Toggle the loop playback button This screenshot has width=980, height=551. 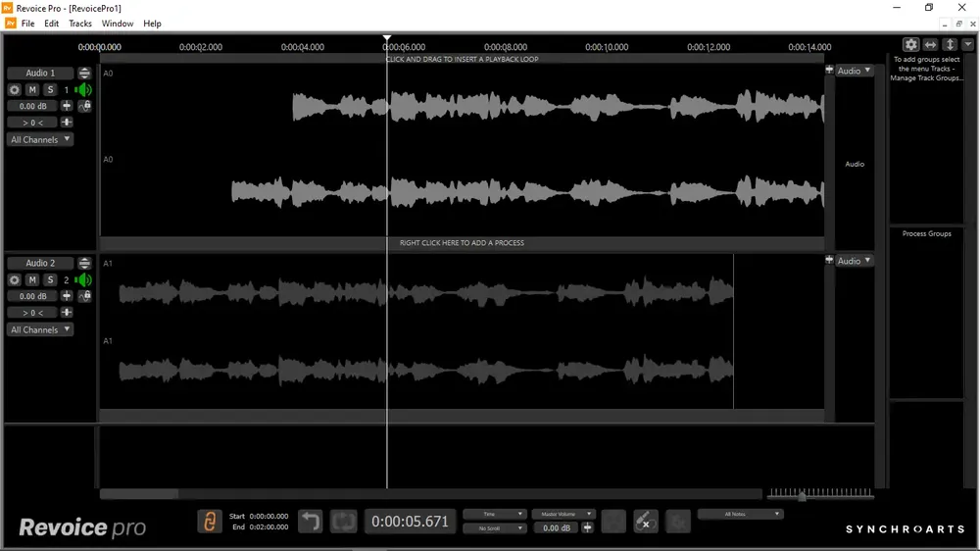[x=344, y=522]
